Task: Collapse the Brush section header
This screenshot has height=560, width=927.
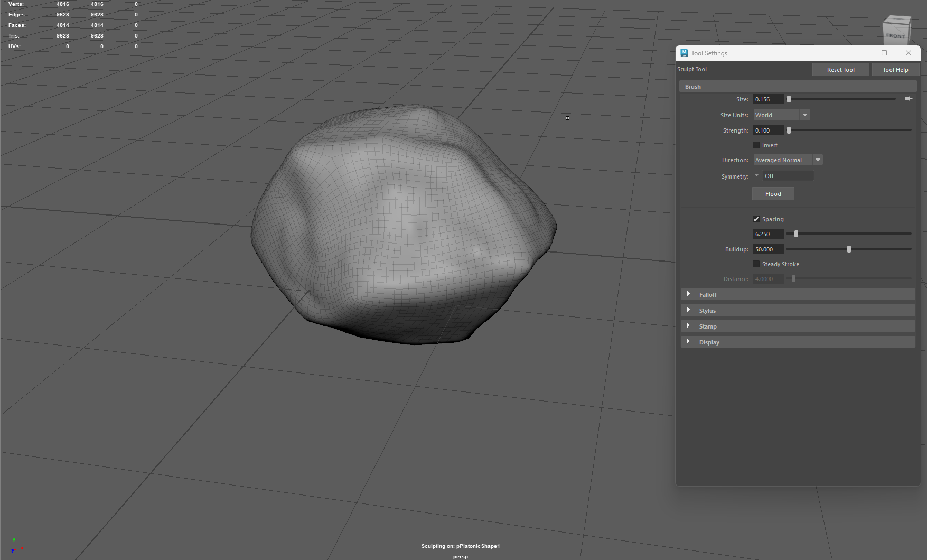Action: coord(798,86)
